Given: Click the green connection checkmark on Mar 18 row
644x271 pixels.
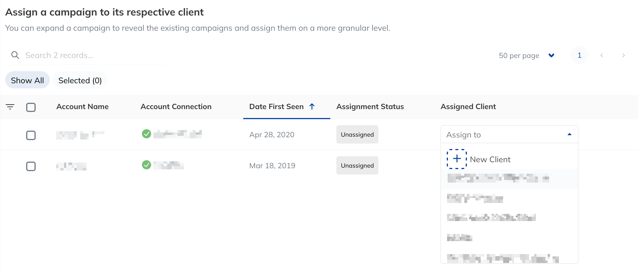Looking at the screenshot, I should 146,165.
